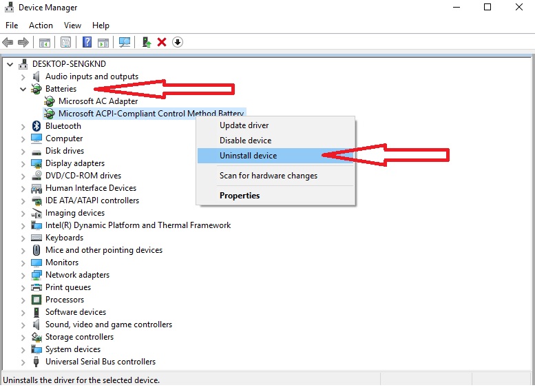
Task: Expand the Computer category
Action: pos(23,139)
